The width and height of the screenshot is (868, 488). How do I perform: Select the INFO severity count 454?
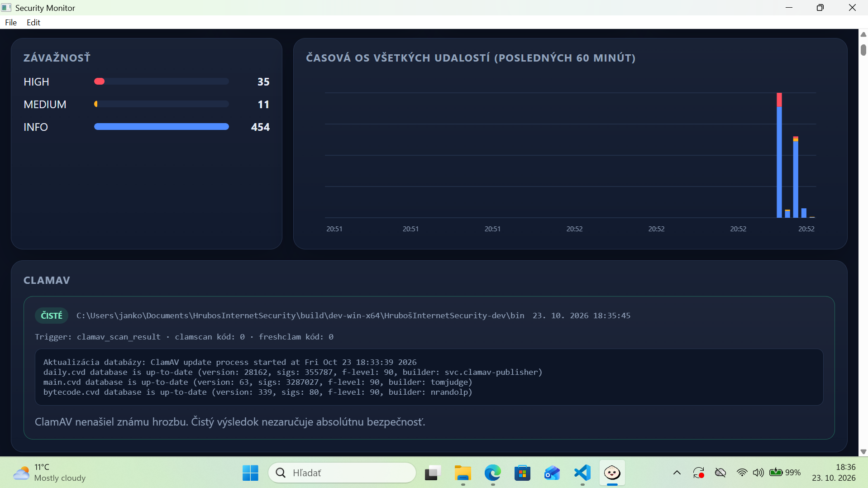tap(260, 127)
